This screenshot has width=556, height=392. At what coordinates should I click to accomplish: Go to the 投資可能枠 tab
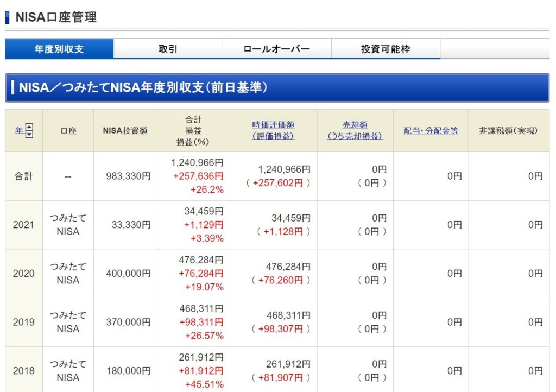[x=386, y=49]
